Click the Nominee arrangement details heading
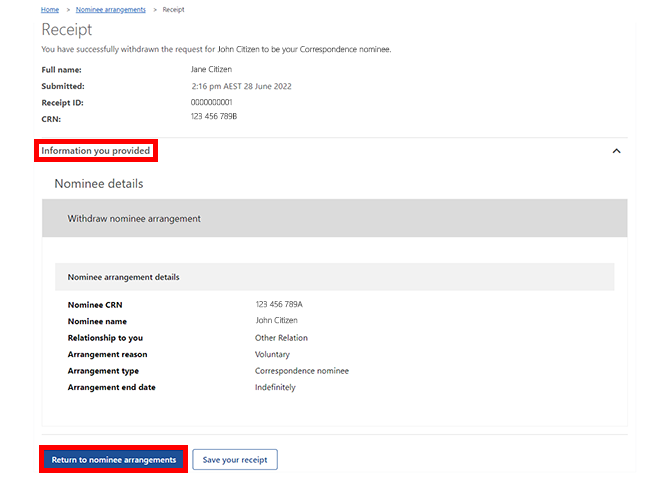This screenshot has height=478, width=650. [x=123, y=277]
